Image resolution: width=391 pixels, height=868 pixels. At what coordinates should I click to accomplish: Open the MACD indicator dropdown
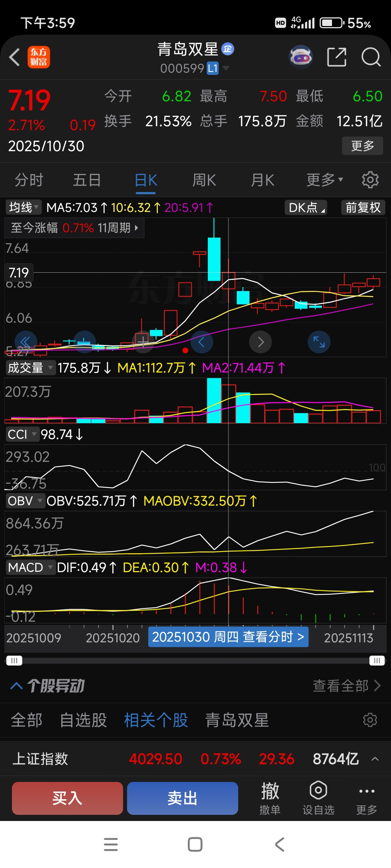click(31, 567)
